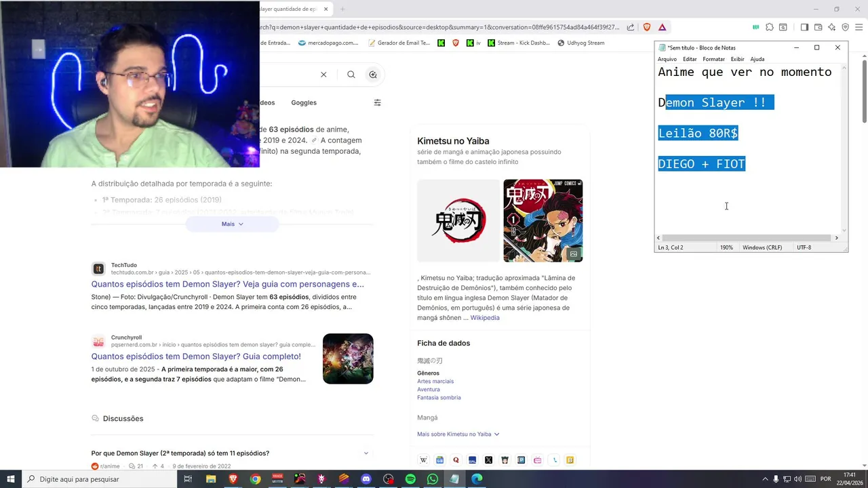Expand the answer with the Mais button
Screen dimensions: 868x488
pos(232,224)
